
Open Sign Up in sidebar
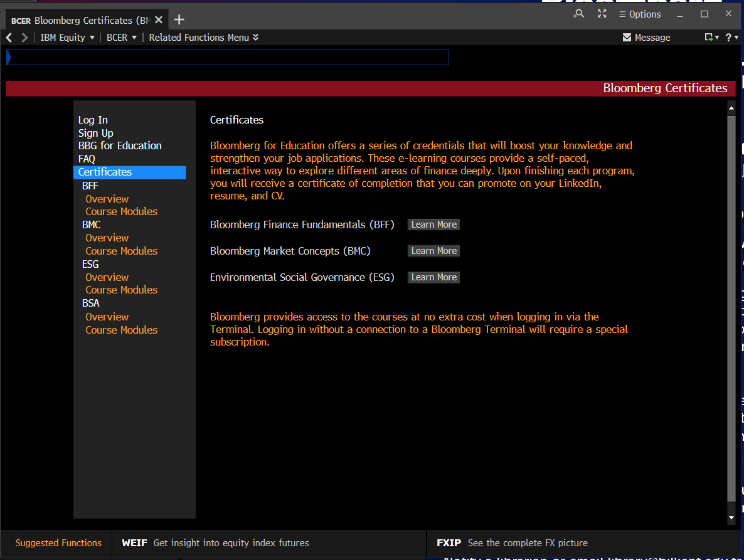click(96, 133)
